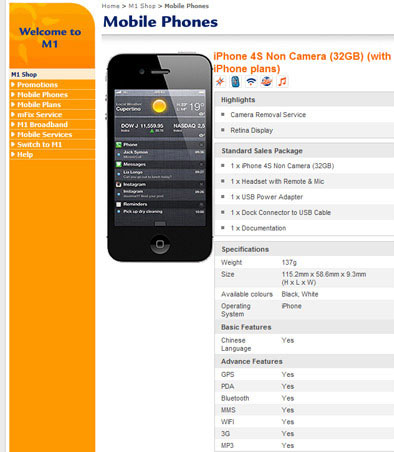This screenshot has height=452, width=394.
Task: Go to M1 Broadband in sidebar
Action: click(x=42, y=125)
